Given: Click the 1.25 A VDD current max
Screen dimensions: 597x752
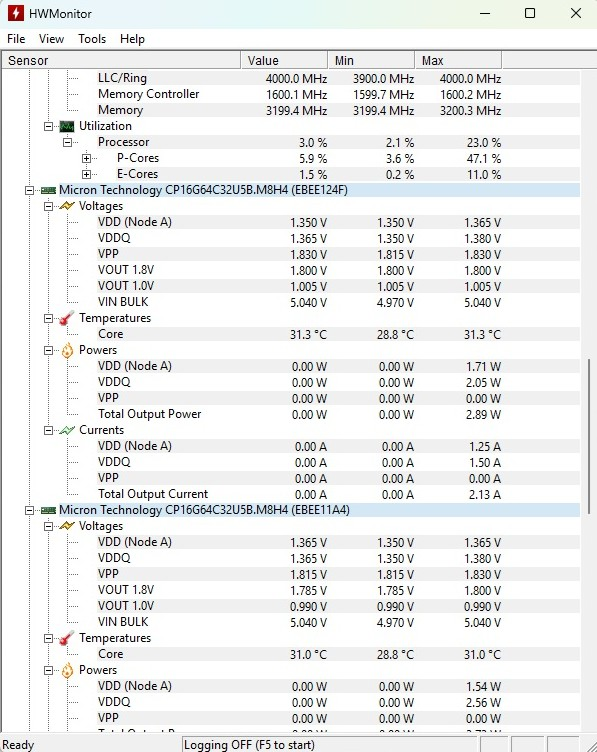Looking at the screenshot, I should point(485,447).
